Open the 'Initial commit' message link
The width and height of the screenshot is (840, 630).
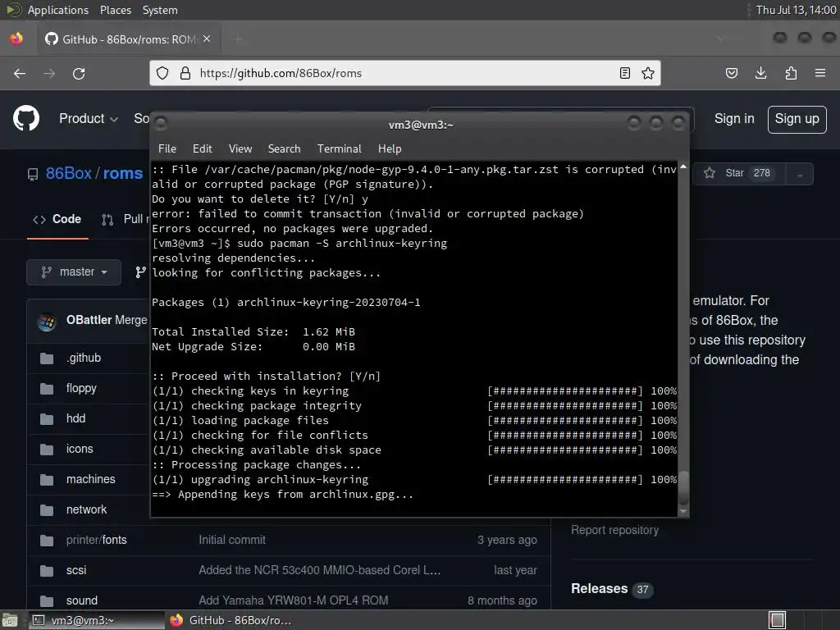point(232,540)
